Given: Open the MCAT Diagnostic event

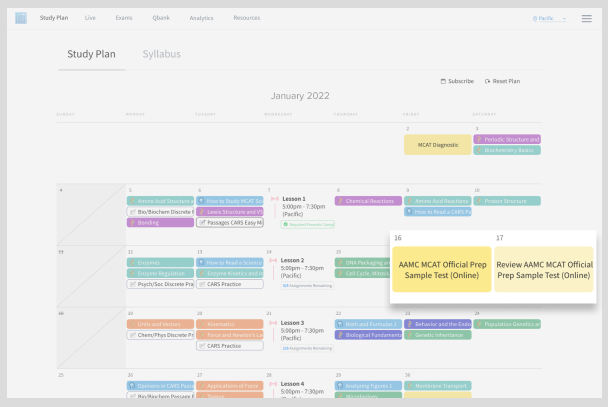Looking at the screenshot, I should point(438,145).
